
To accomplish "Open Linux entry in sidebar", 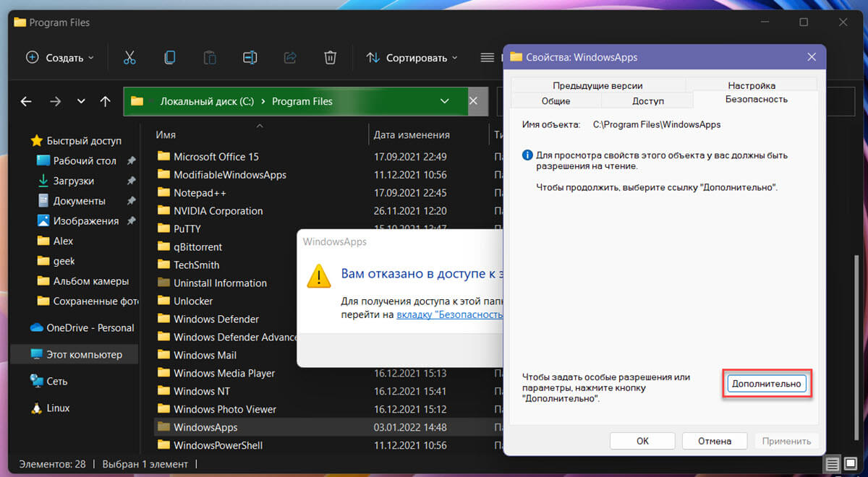I will pos(50,408).
